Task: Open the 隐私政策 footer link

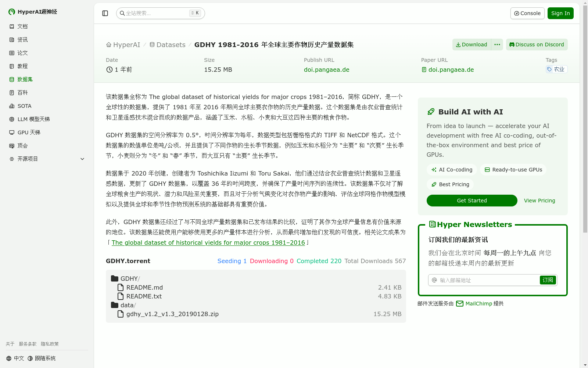Action: (50, 344)
